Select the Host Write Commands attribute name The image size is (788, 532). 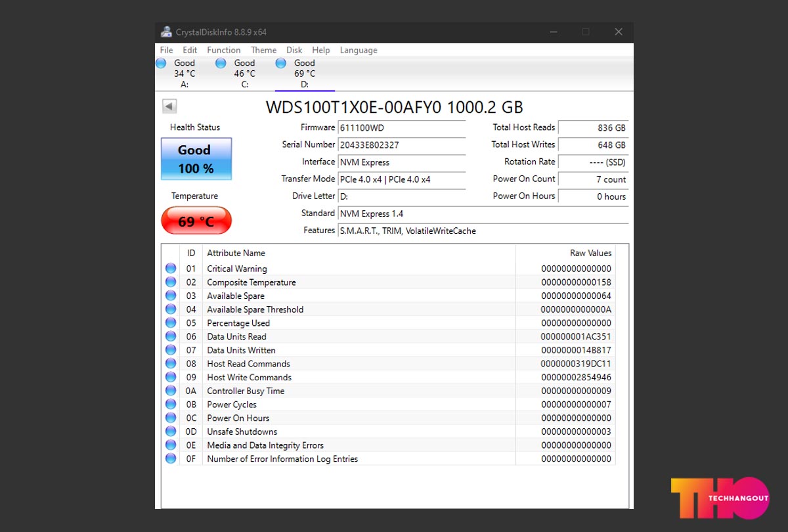point(250,377)
